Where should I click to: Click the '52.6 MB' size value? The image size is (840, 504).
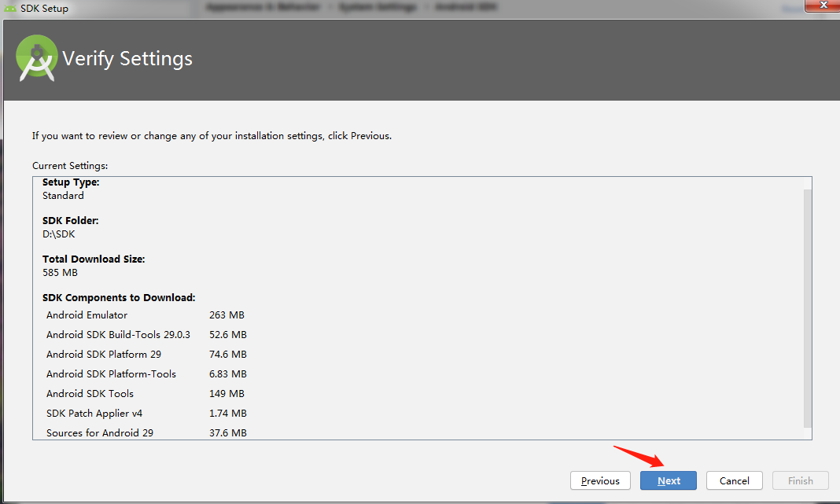227,335
